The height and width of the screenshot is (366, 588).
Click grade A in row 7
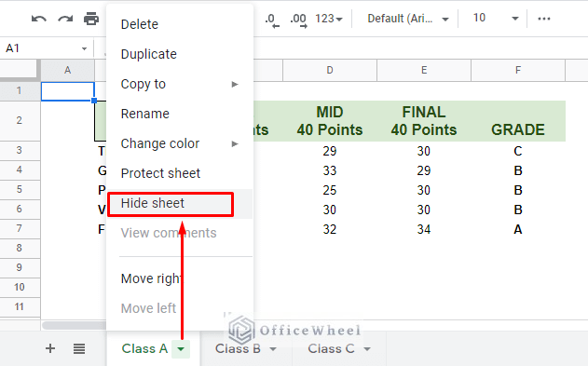coord(518,229)
